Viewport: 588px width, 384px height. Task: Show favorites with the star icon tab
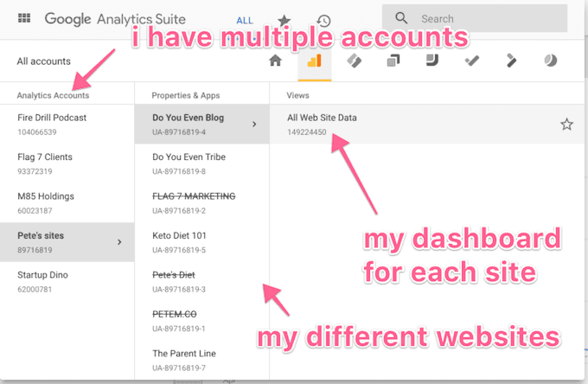pos(284,21)
